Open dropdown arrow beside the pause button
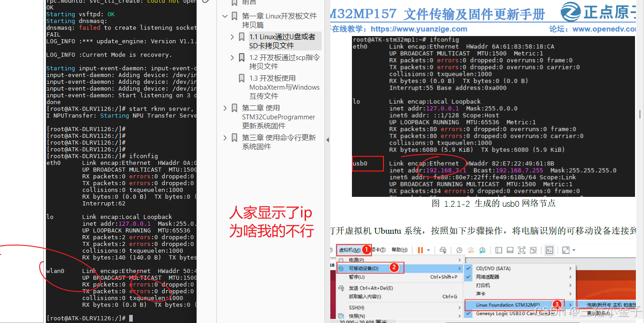 point(428,250)
